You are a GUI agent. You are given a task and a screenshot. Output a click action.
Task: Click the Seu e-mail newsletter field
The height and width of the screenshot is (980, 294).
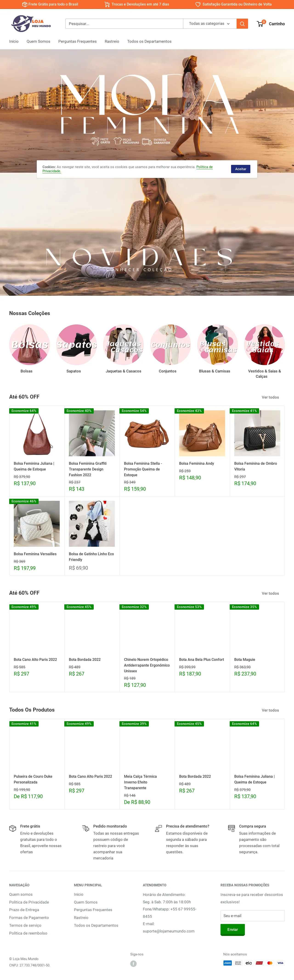pos(253,916)
